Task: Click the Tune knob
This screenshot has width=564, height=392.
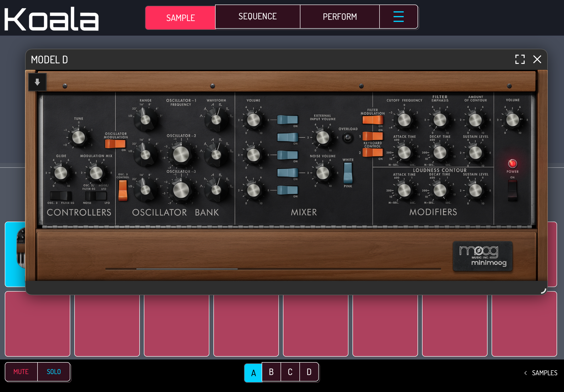Action: (x=79, y=137)
